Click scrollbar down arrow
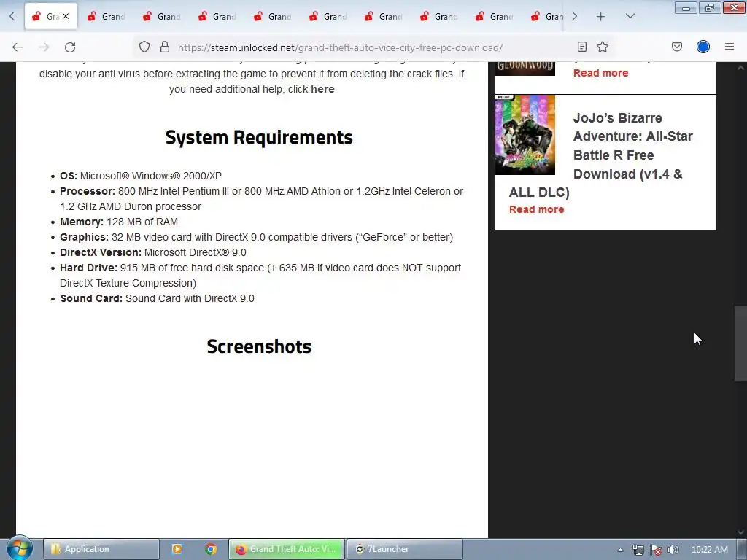 pos(740,532)
